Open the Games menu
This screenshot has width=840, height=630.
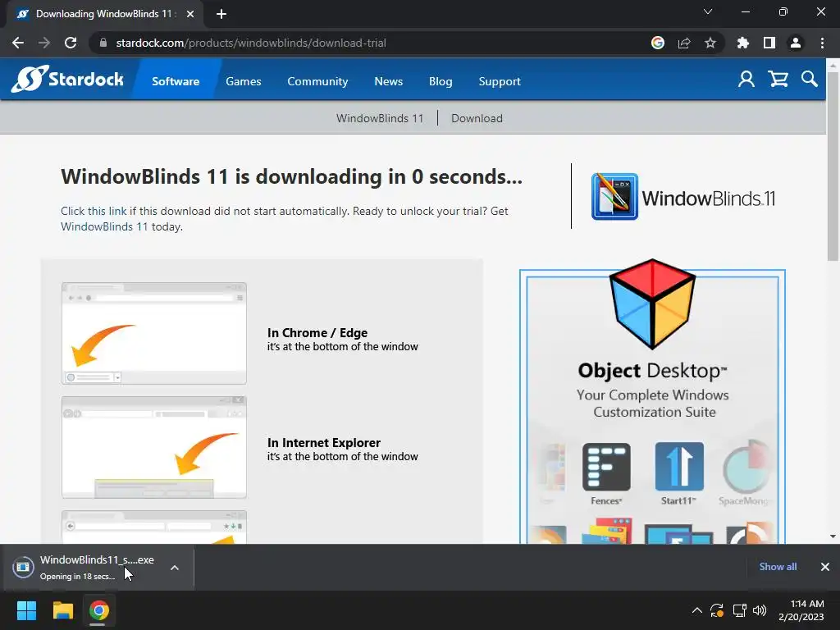tap(243, 81)
